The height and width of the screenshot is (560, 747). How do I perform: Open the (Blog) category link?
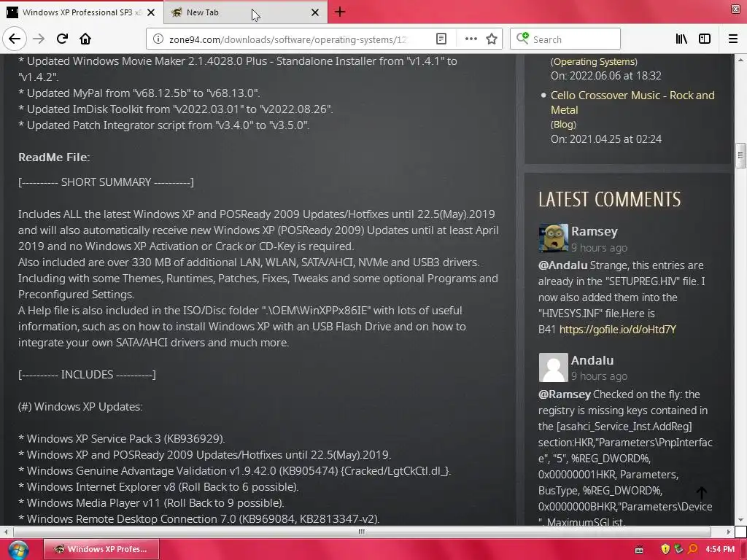tap(563, 124)
